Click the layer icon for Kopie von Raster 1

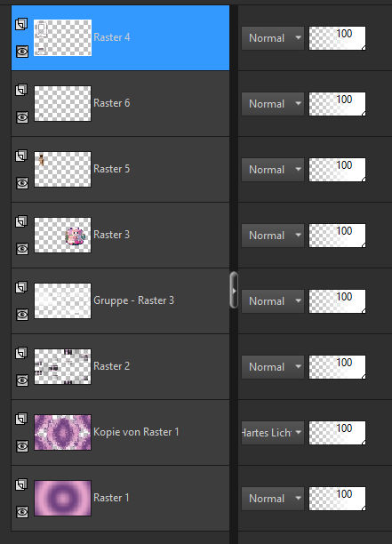tap(21, 419)
